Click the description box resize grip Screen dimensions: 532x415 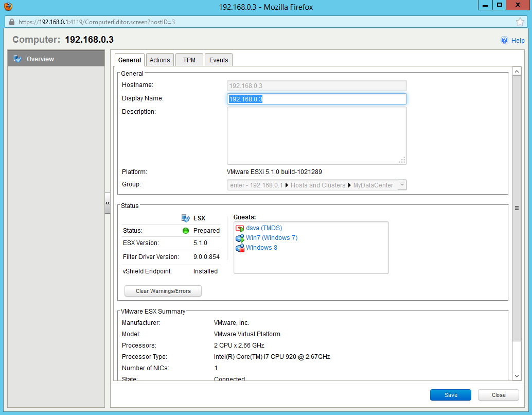(402, 160)
